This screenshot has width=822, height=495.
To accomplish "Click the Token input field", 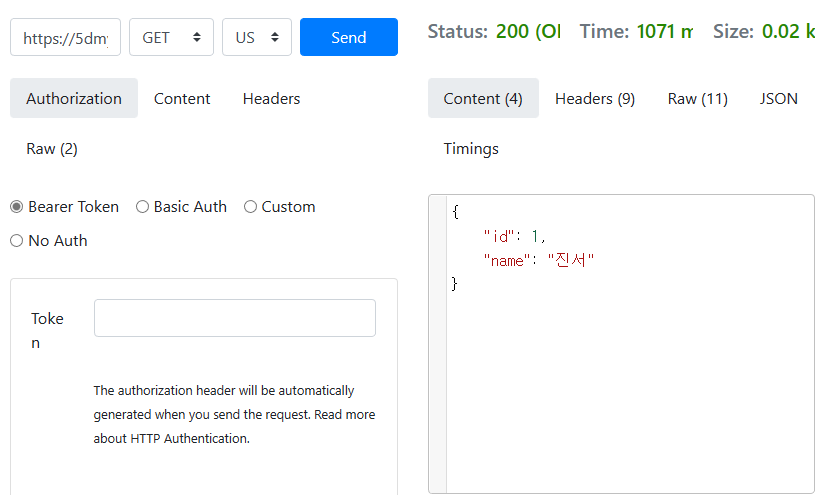I will 235,318.
